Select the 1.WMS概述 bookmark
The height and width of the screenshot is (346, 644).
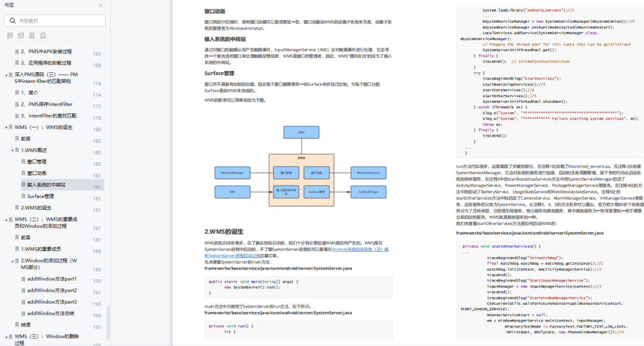click(x=33, y=150)
